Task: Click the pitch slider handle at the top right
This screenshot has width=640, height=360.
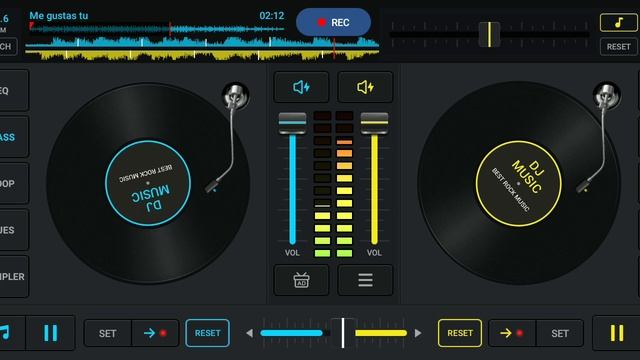Action: pyautogui.click(x=489, y=35)
